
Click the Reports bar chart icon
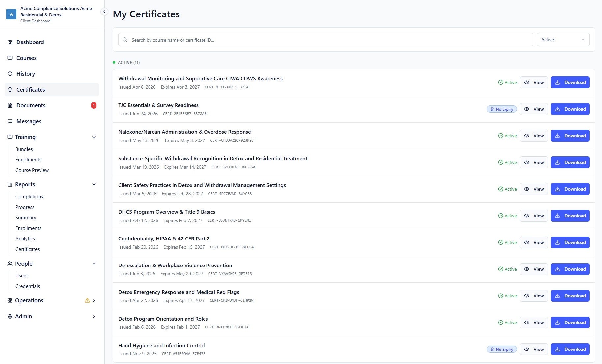10,184
